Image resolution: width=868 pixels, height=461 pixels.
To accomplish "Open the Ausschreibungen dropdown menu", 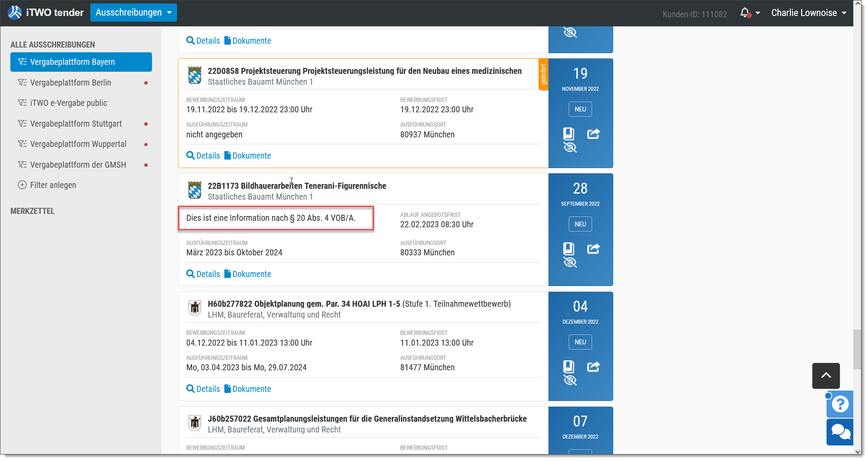I will pyautogui.click(x=133, y=13).
